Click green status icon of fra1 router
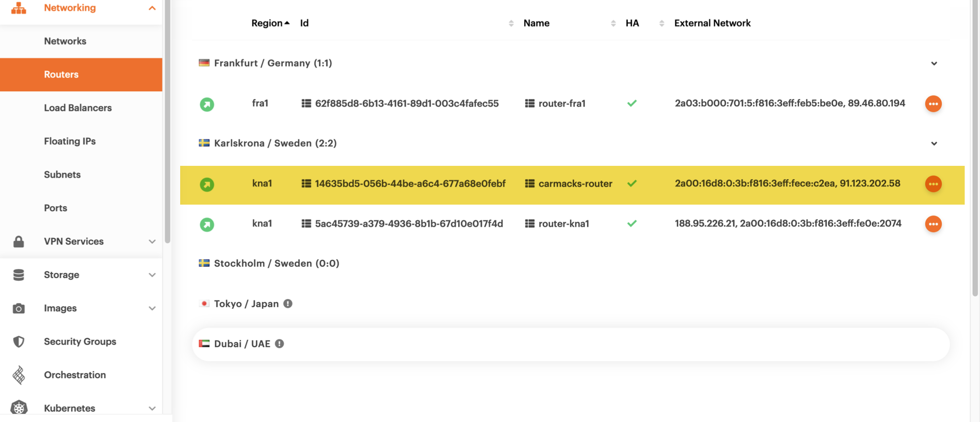Screen dimensions: 980x422 click(x=207, y=105)
